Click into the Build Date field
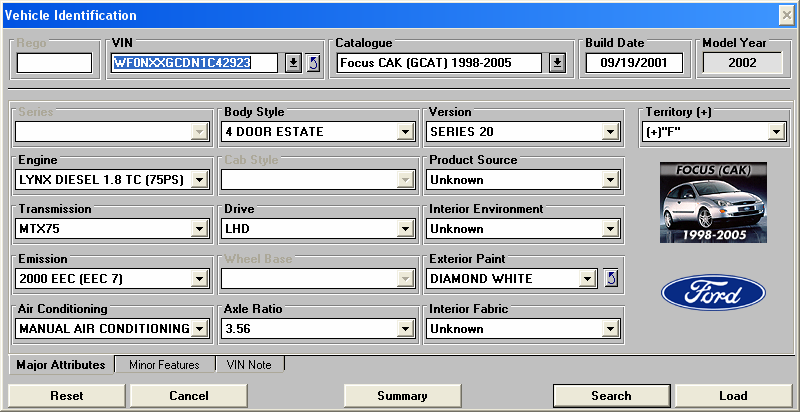The image size is (800, 412). (634, 63)
